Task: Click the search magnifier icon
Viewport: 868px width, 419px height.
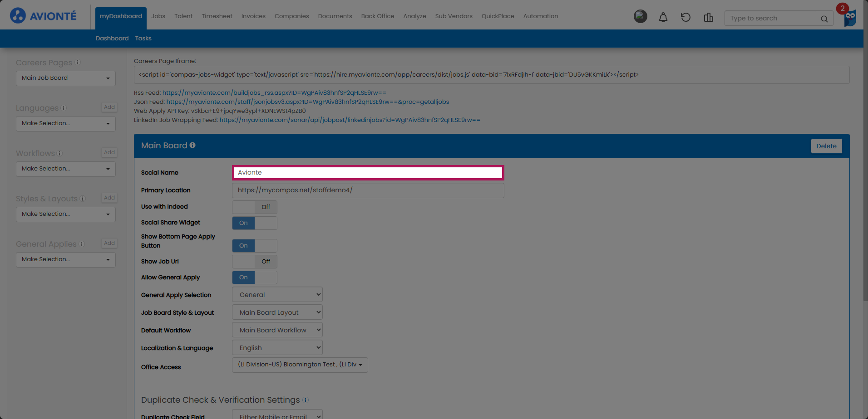Action: (824, 19)
